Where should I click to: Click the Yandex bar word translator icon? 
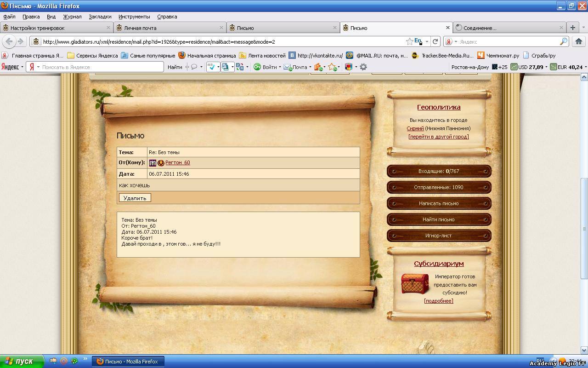point(239,67)
